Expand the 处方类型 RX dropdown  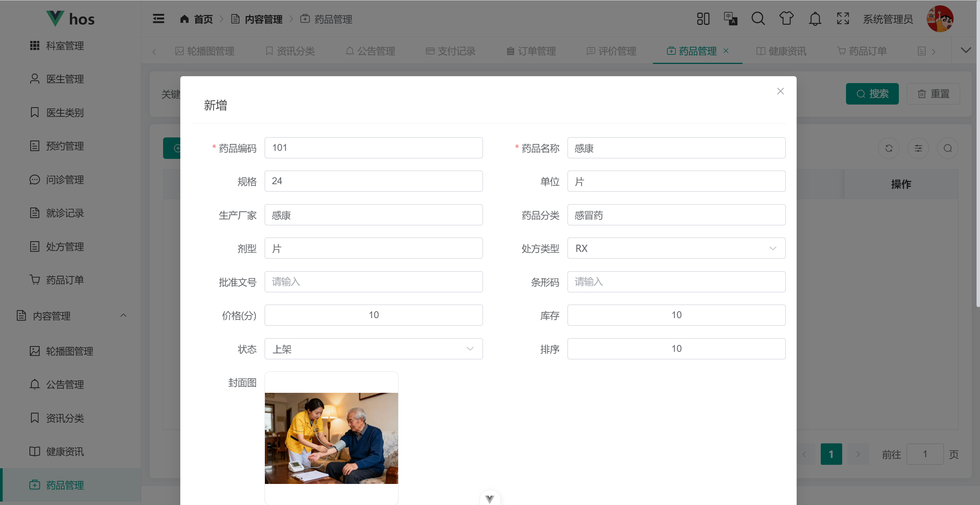click(676, 248)
